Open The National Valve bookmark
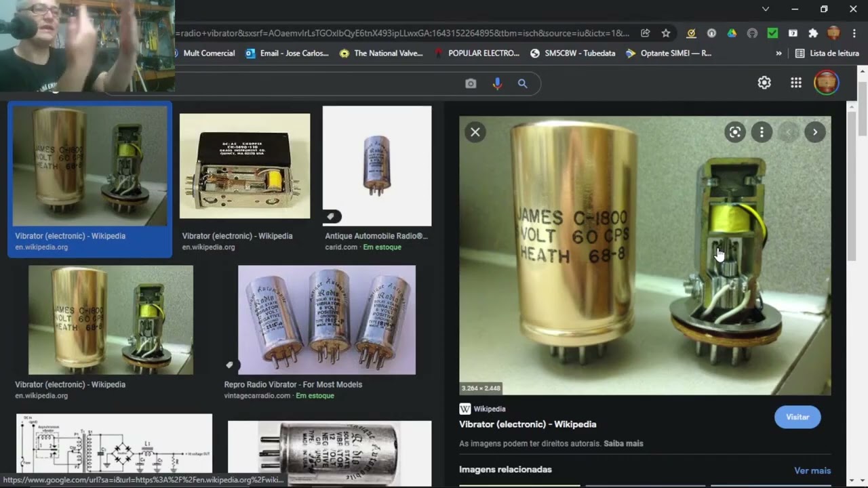The width and height of the screenshot is (868, 488). point(381,53)
